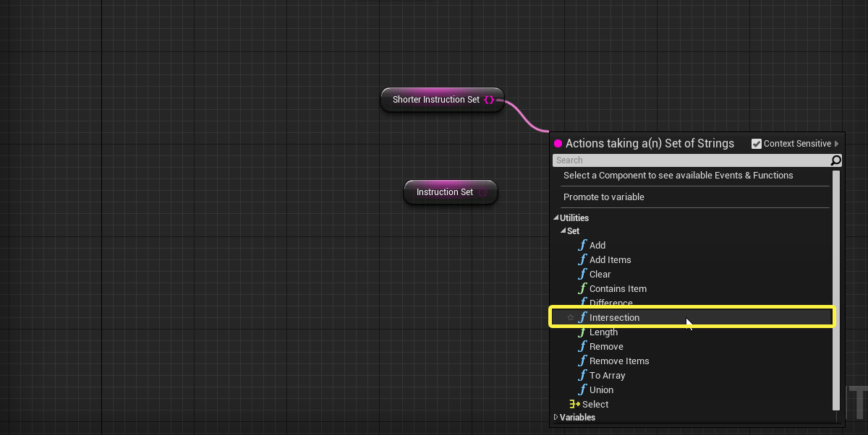Open the arrow next to Context Sensitive

coord(837,144)
